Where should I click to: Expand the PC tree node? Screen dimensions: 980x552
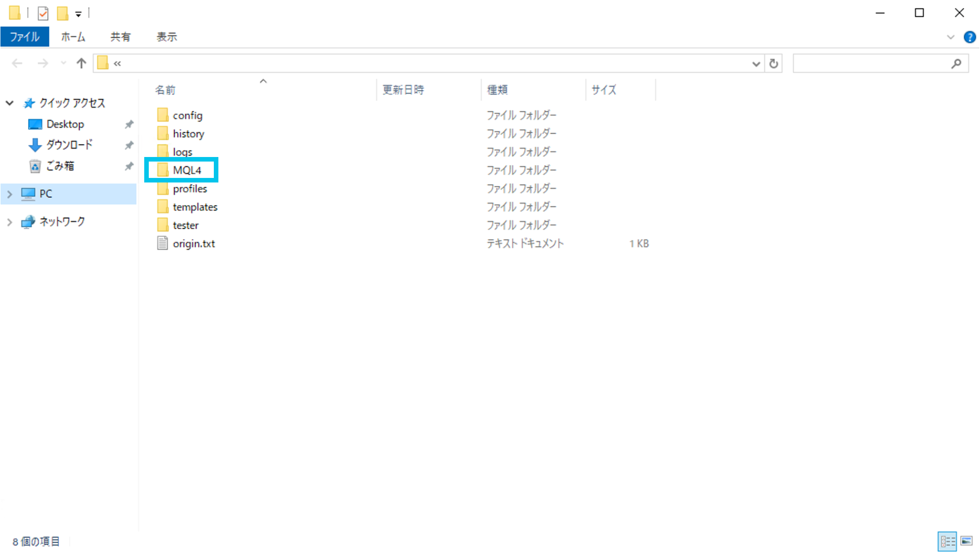[10, 194]
